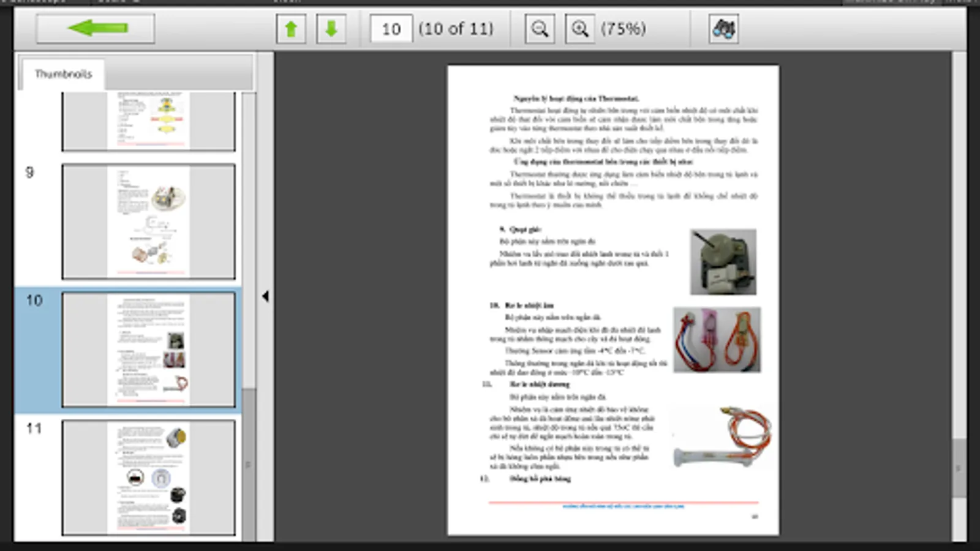
Task: Click the page label 10 beside its thumbnail
Action: (34, 301)
